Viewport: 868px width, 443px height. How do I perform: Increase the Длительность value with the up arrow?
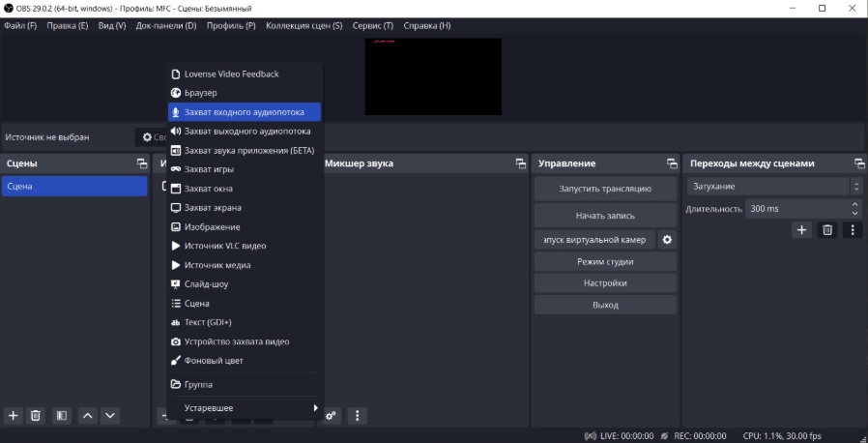pos(854,204)
